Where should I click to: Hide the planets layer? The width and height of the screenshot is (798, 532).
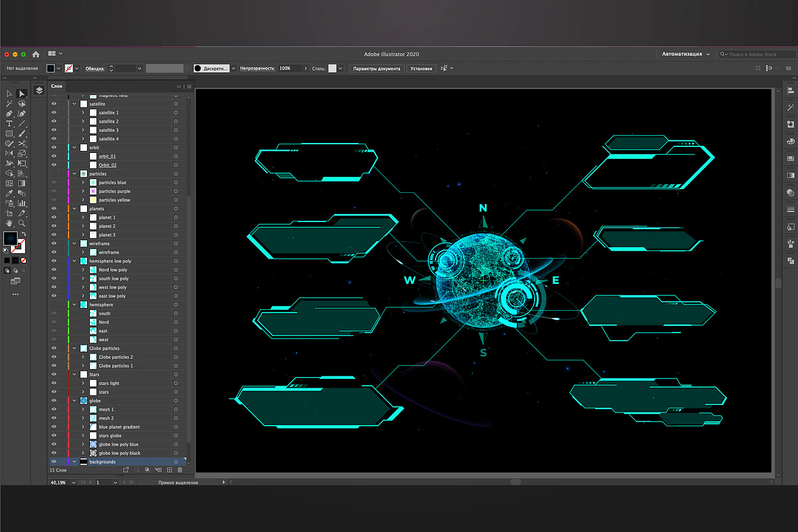[54, 209]
